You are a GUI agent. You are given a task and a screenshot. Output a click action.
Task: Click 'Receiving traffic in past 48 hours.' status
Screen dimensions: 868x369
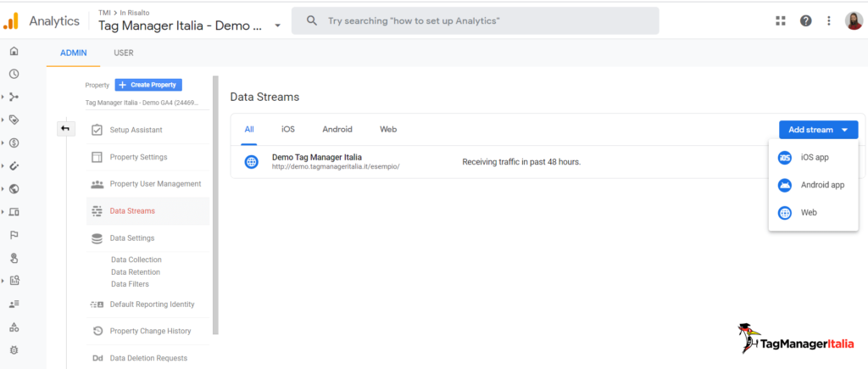click(x=521, y=162)
